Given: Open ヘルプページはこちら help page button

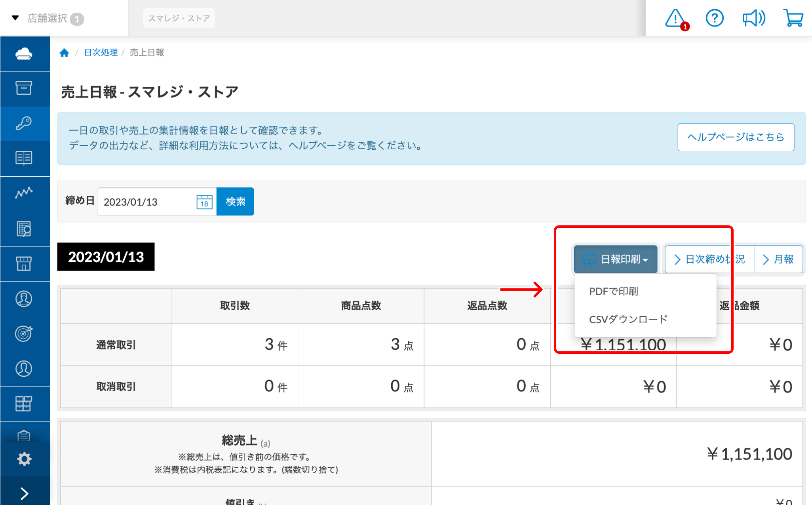Looking at the screenshot, I should [x=736, y=137].
